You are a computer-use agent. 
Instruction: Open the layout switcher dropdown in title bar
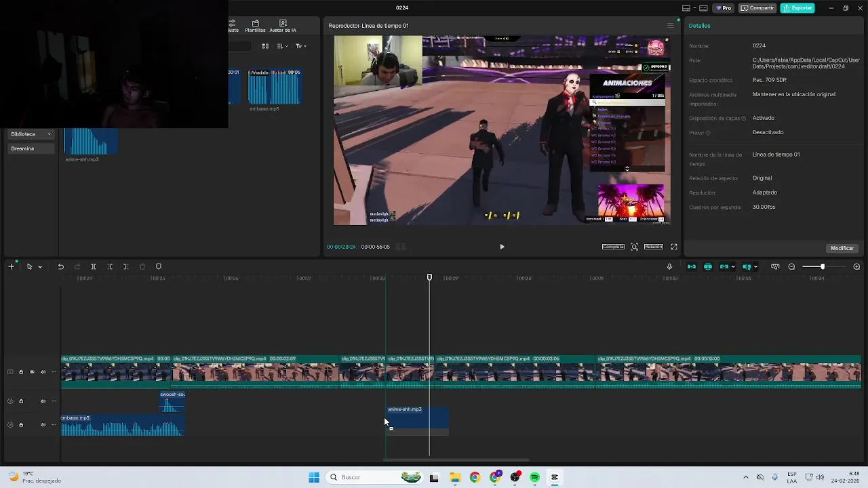688,8
